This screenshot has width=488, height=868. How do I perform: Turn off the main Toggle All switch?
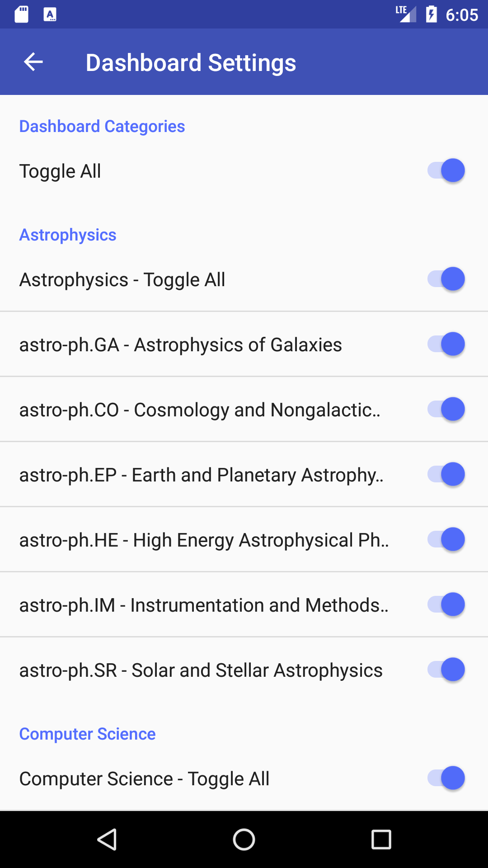click(x=446, y=171)
